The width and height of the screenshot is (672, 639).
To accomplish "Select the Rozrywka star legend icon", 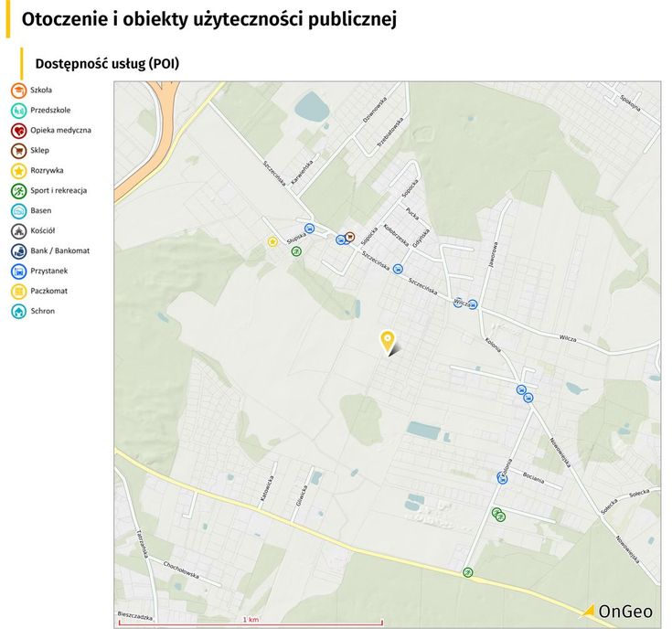I will tap(19, 171).
